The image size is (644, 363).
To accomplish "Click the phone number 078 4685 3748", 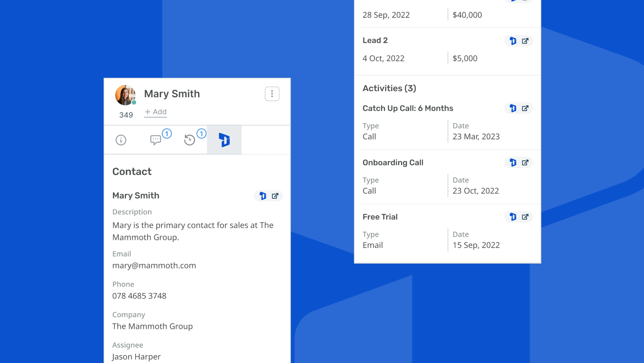I will pyautogui.click(x=139, y=296).
